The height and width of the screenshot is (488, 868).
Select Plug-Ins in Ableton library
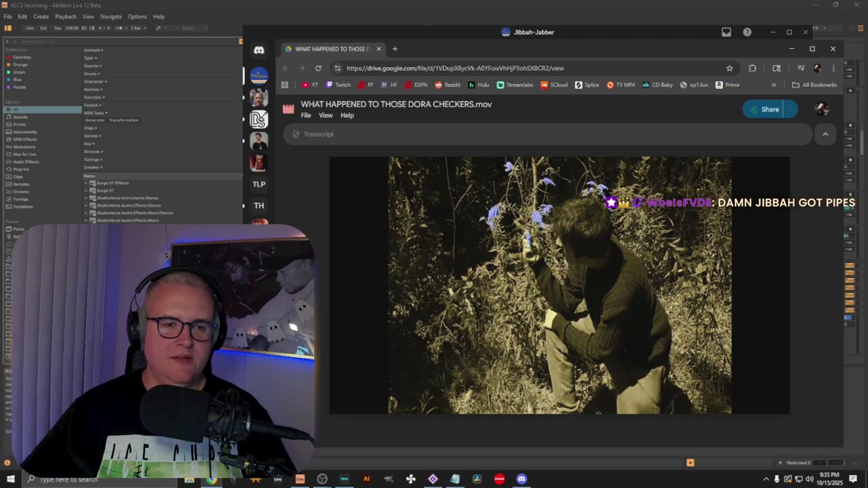coord(21,169)
